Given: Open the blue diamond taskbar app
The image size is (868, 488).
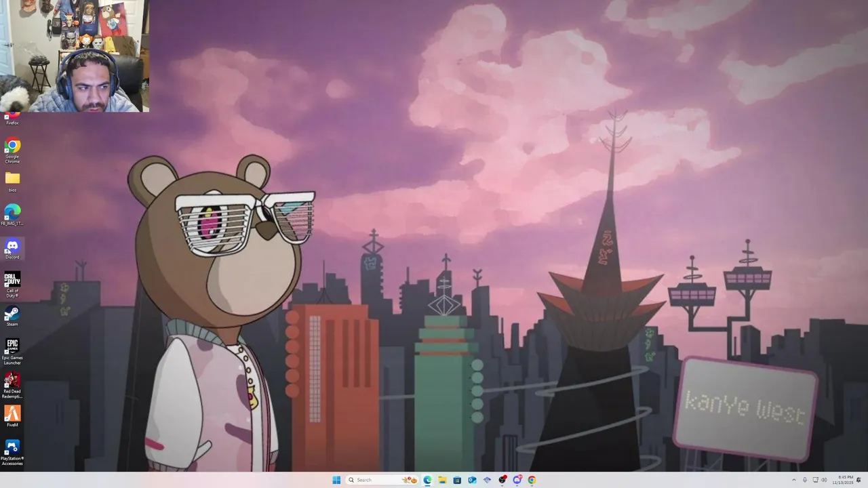Looking at the screenshot, I should (487, 480).
